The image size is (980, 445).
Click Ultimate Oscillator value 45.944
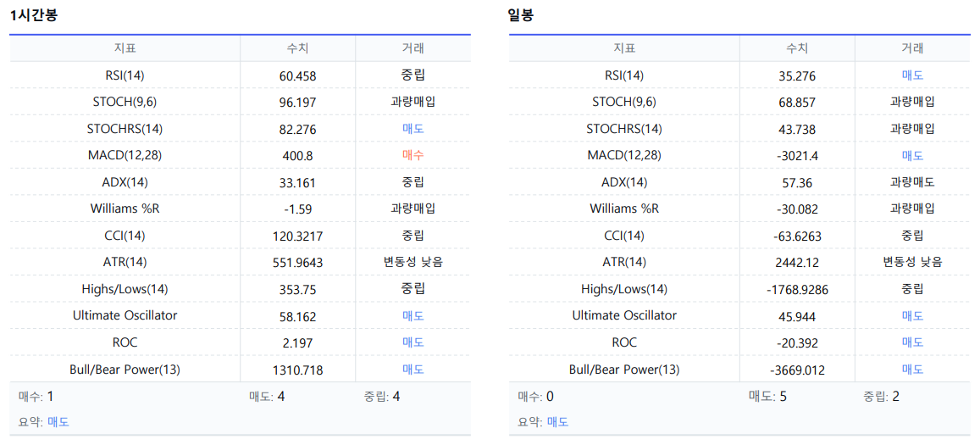tap(797, 317)
